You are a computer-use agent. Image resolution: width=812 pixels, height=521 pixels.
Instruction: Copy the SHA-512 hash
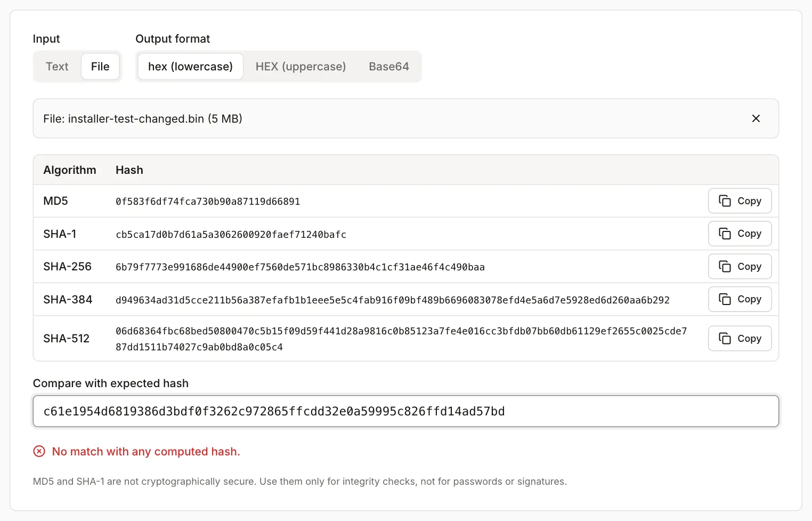coord(740,339)
